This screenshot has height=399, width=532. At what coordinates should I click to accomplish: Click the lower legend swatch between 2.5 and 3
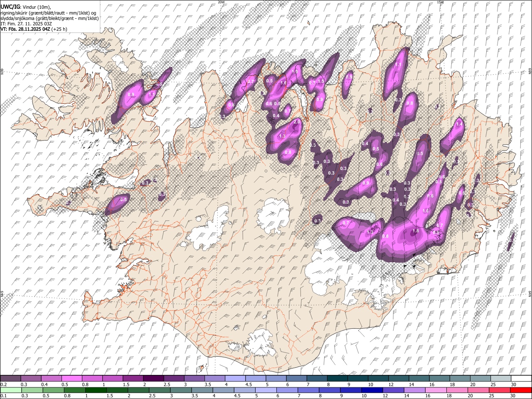[x=160, y=390]
